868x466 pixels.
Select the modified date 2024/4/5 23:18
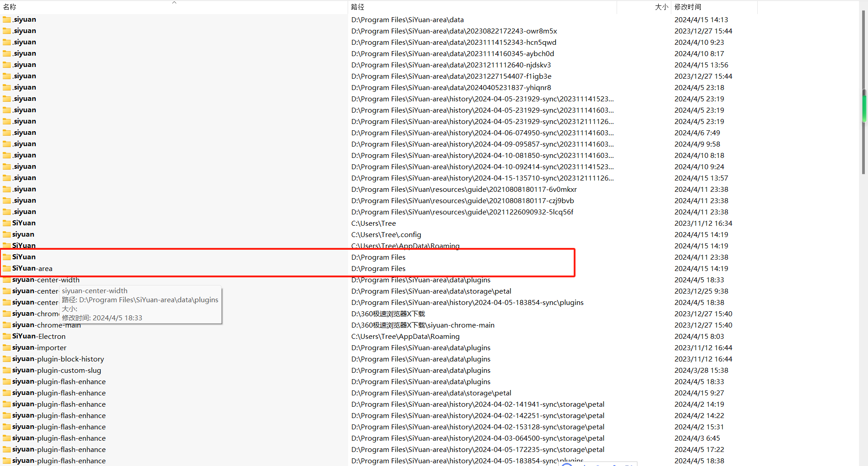tap(699, 88)
